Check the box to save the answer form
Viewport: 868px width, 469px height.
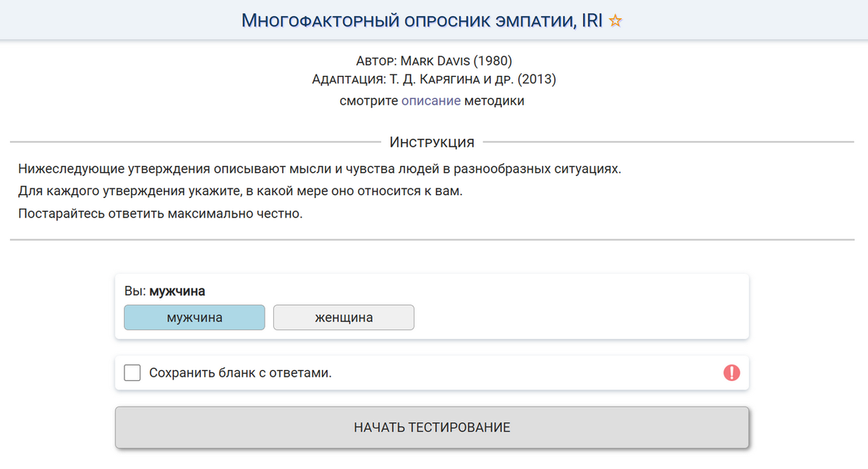click(132, 372)
